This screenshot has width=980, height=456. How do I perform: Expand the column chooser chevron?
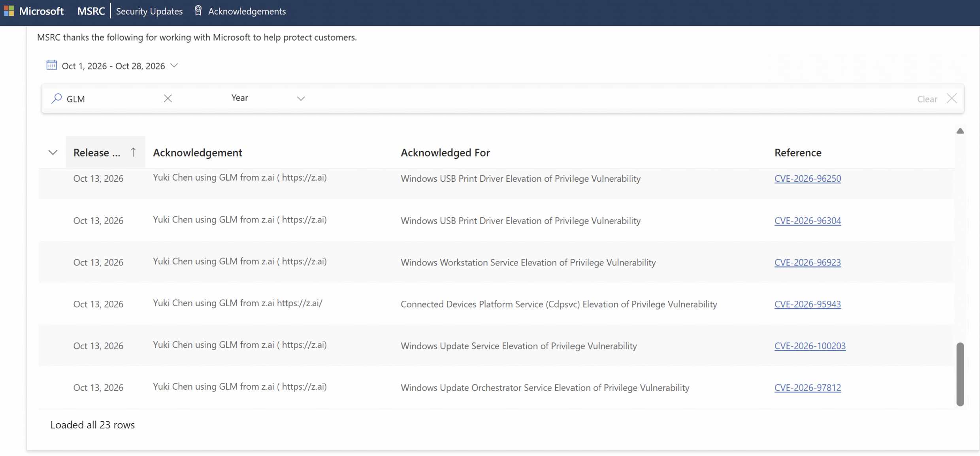(x=53, y=152)
